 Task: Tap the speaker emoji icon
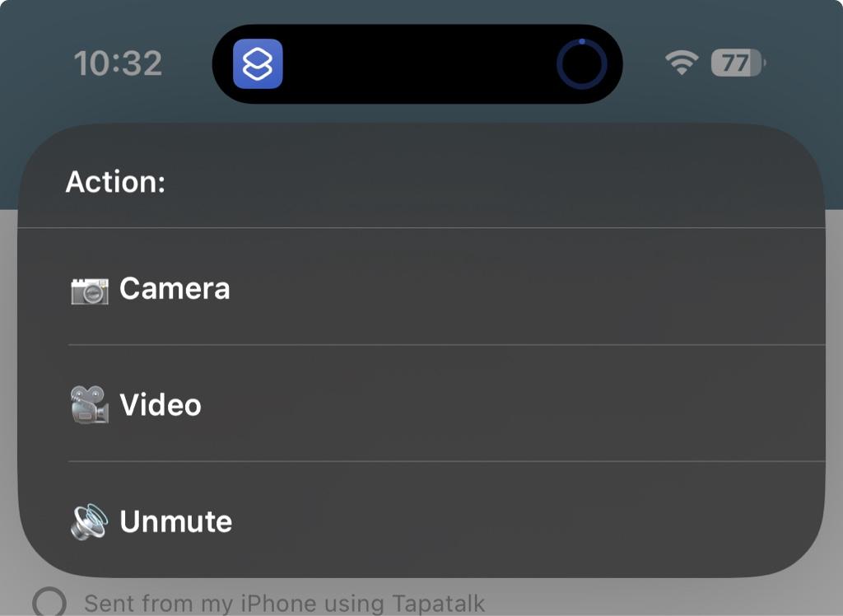pyautogui.click(x=89, y=521)
